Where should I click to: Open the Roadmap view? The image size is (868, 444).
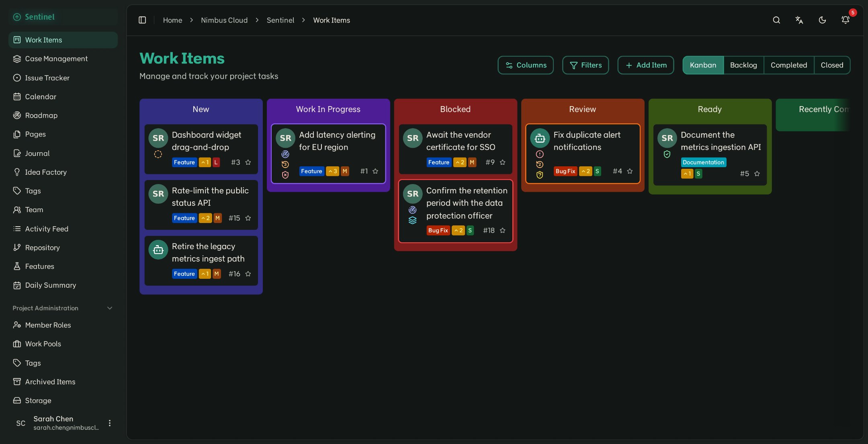(x=63, y=116)
